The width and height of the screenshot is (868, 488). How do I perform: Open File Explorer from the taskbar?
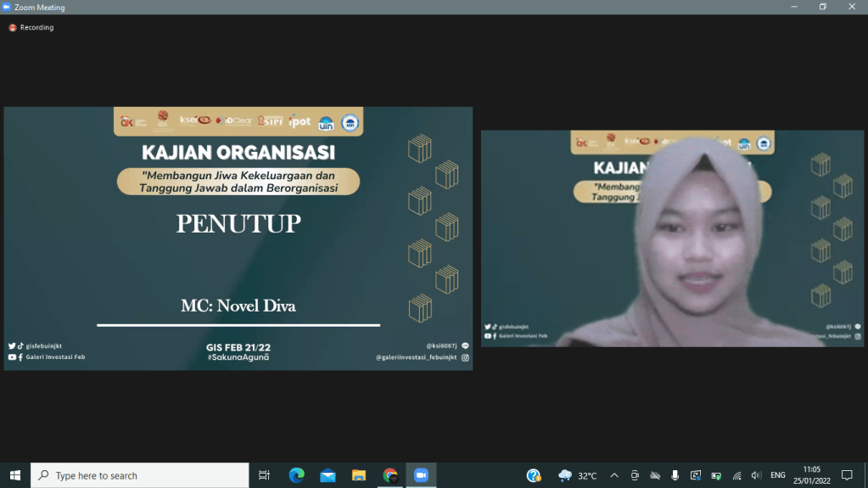pyautogui.click(x=359, y=475)
